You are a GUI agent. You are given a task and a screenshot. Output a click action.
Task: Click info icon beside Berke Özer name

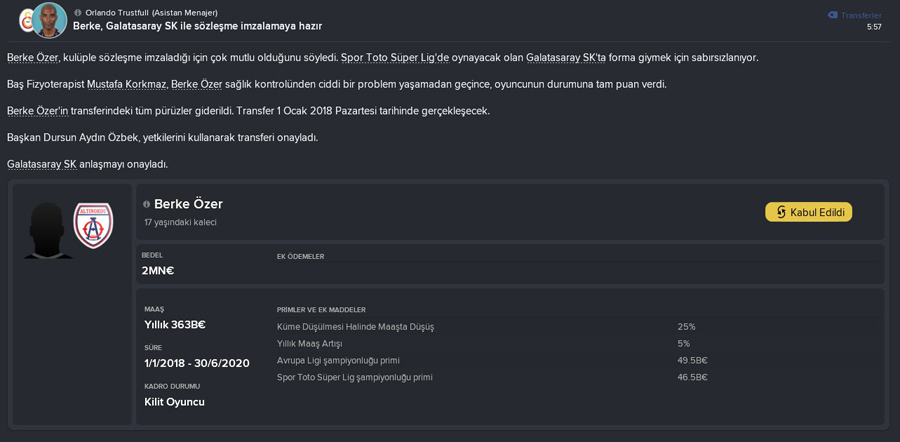coord(147,204)
